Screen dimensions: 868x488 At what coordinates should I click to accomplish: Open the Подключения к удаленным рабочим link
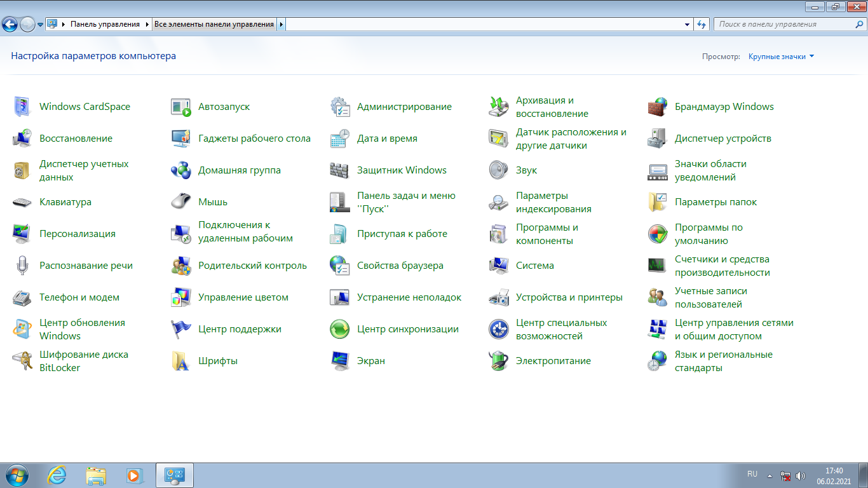[x=245, y=231]
